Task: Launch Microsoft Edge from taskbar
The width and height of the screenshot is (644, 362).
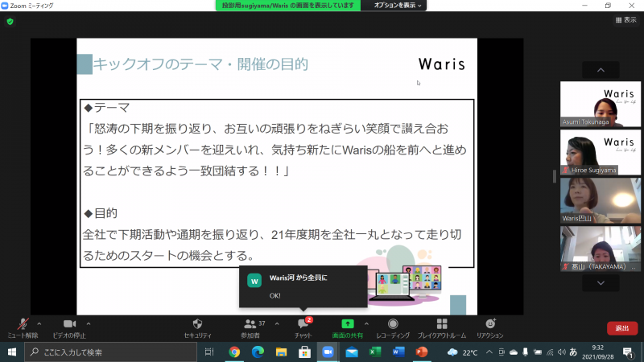Action: 258,352
